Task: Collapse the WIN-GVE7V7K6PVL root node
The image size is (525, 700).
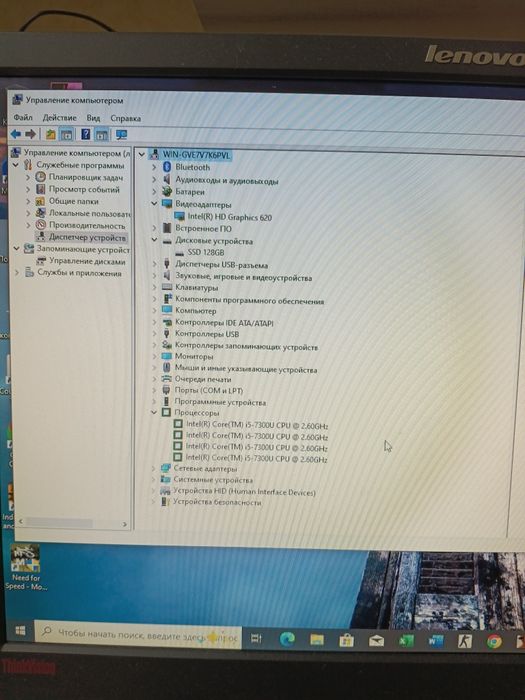Action: [142, 154]
